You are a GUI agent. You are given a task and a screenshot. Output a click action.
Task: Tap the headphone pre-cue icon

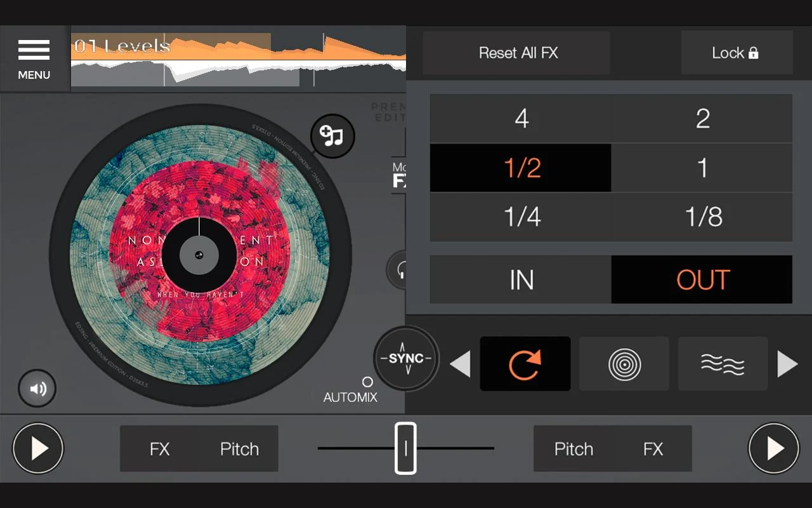pos(397,270)
